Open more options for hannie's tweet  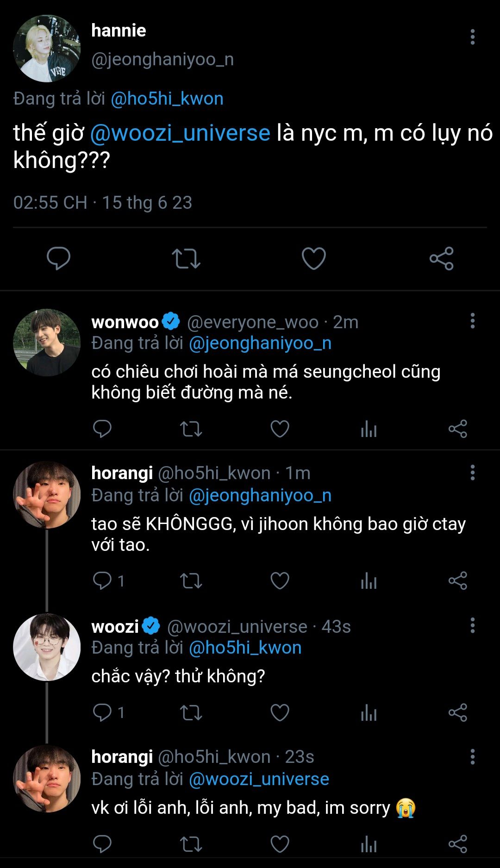tap(472, 37)
